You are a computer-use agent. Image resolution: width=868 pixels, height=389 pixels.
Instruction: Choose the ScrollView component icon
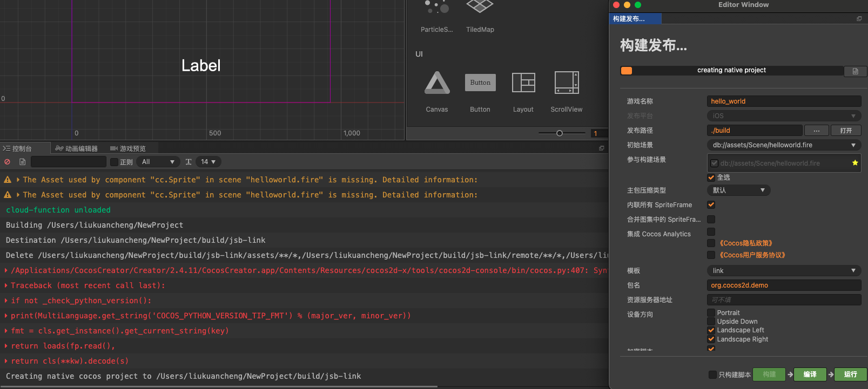click(x=566, y=83)
